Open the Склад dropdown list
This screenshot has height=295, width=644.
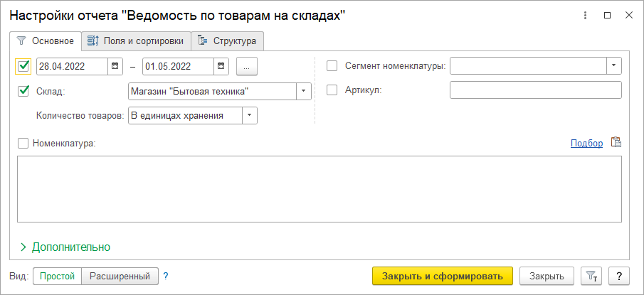pos(303,91)
